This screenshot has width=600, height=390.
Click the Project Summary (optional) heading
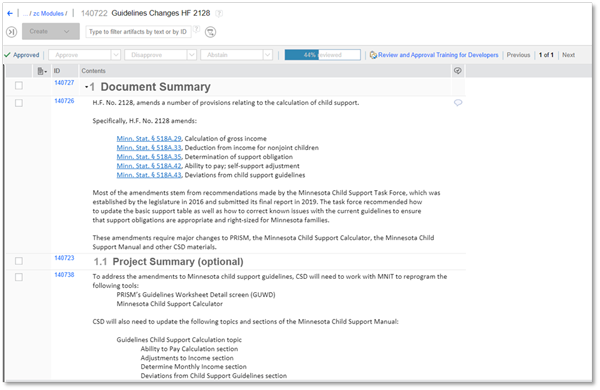pos(178,262)
